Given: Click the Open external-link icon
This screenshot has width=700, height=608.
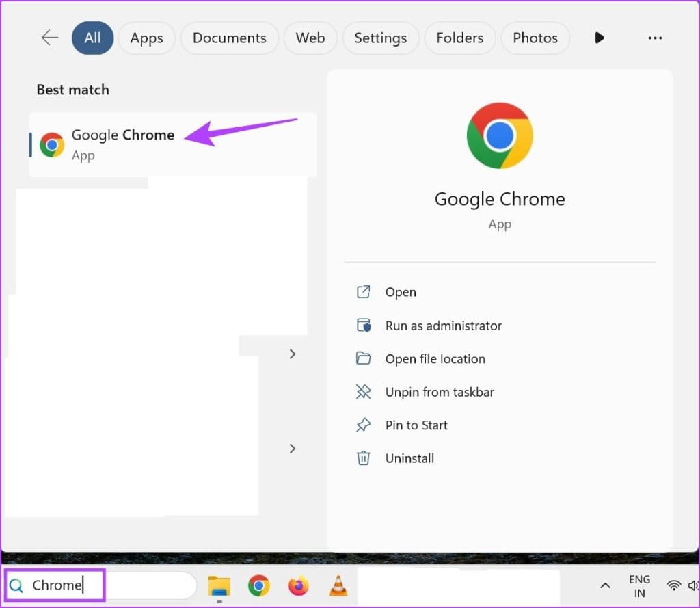Looking at the screenshot, I should click(x=364, y=292).
